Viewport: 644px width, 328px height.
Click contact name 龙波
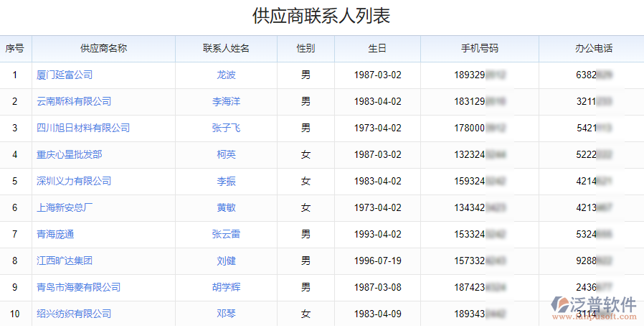[226, 75]
